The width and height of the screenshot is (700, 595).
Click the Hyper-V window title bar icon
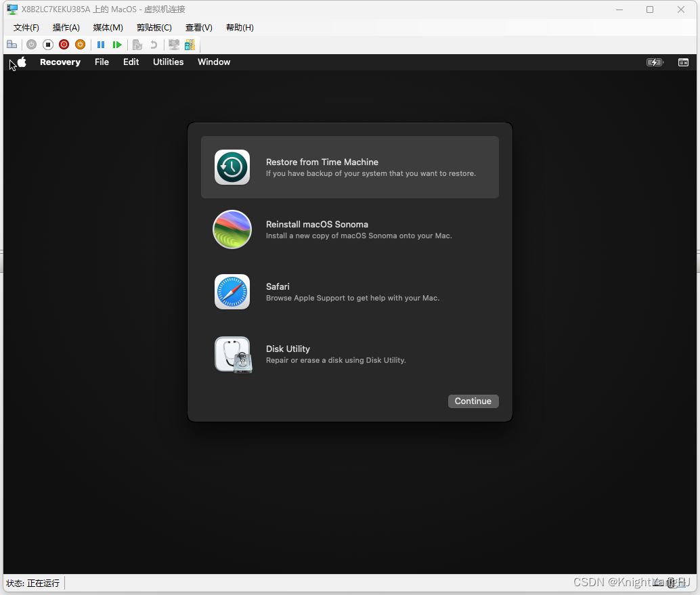coord(12,9)
